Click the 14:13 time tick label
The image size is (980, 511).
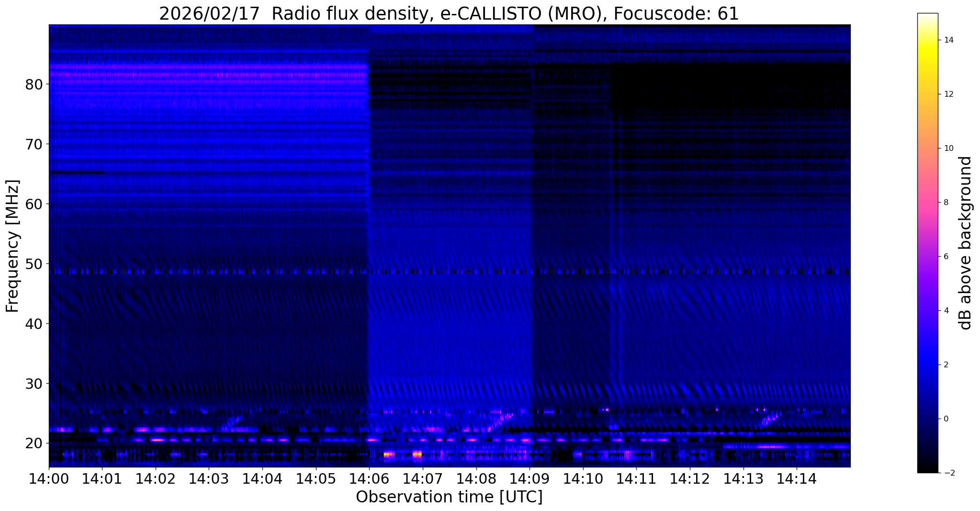(x=743, y=478)
